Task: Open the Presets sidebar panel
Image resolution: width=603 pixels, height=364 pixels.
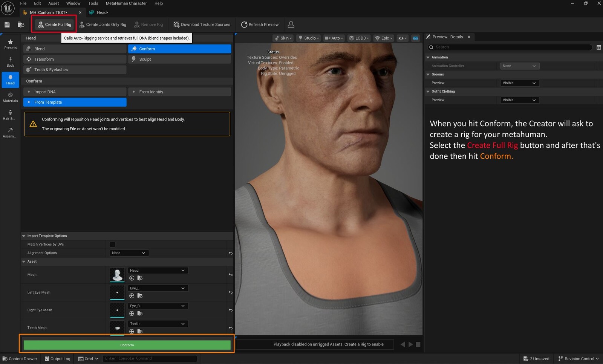Action: pos(10,44)
